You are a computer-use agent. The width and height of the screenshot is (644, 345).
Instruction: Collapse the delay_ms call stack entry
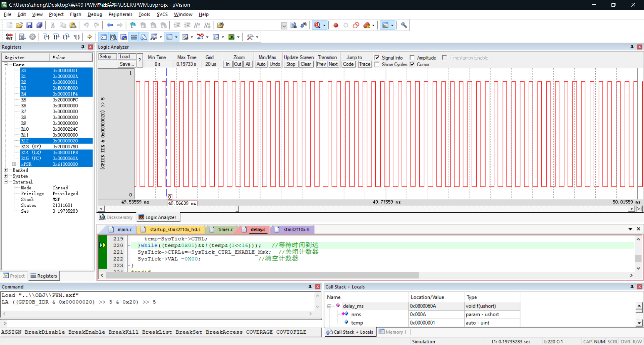pos(329,306)
